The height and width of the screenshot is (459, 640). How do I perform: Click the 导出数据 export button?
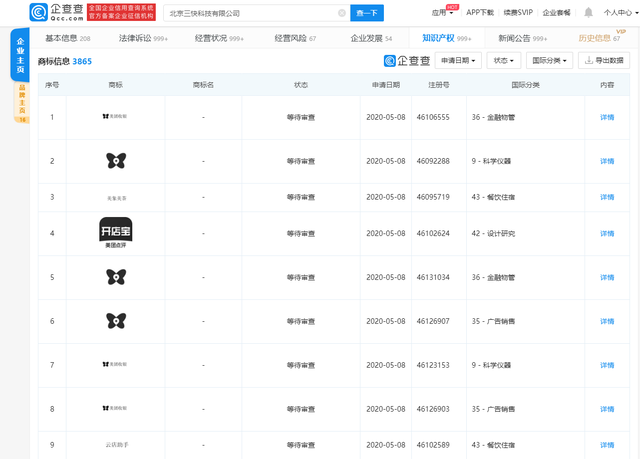(x=604, y=60)
